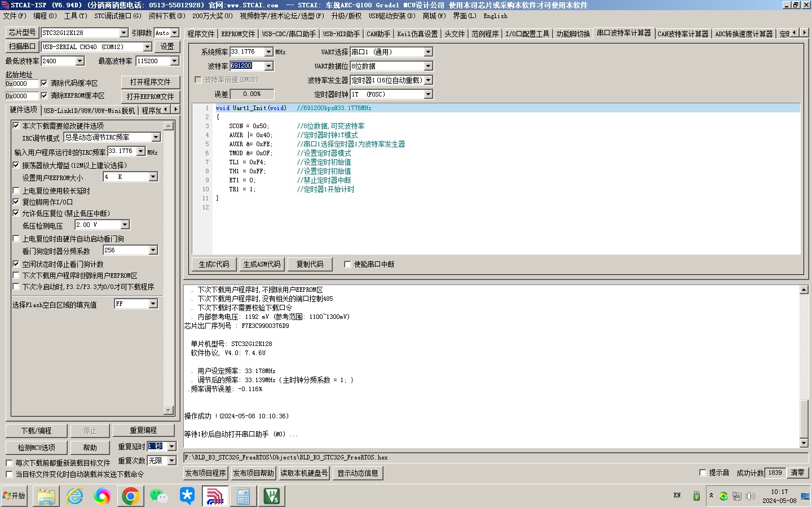Click 生成代码 button
The height and width of the screenshot is (508, 812).
click(214, 264)
